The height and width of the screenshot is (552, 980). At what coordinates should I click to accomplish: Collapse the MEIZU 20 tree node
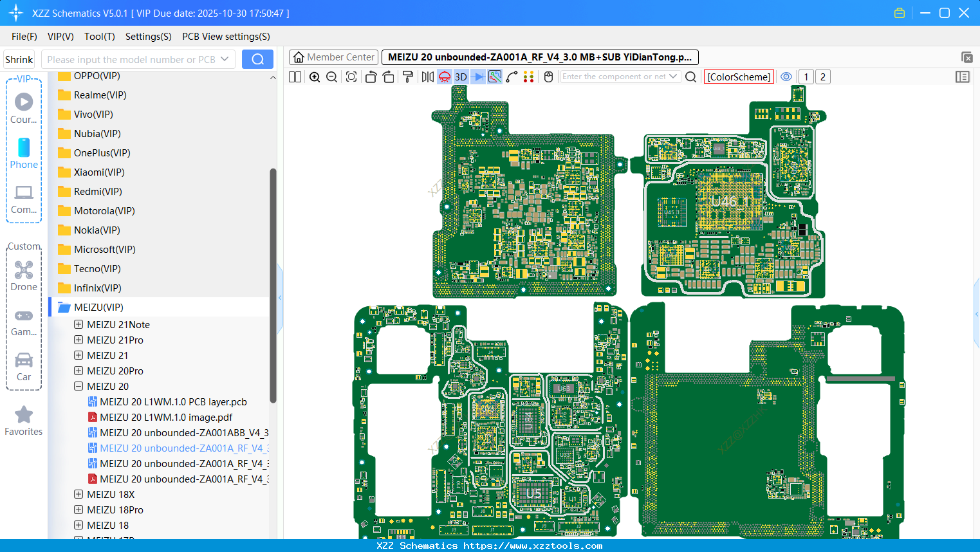pyautogui.click(x=79, y=386)
